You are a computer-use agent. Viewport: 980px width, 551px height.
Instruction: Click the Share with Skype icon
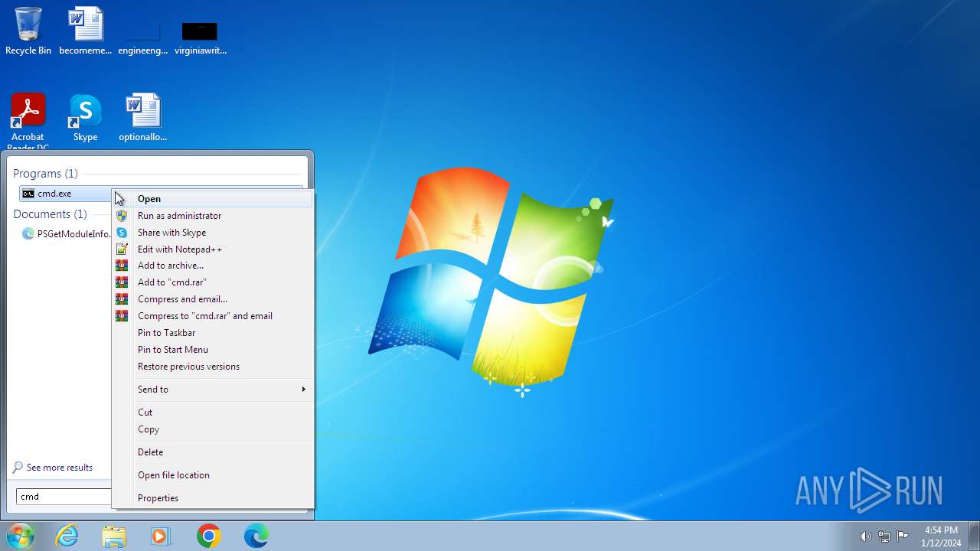122,233
